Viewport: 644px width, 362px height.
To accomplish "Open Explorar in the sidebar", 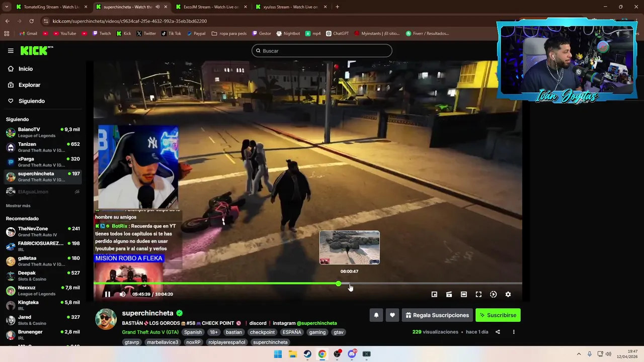I will point(29,85).
